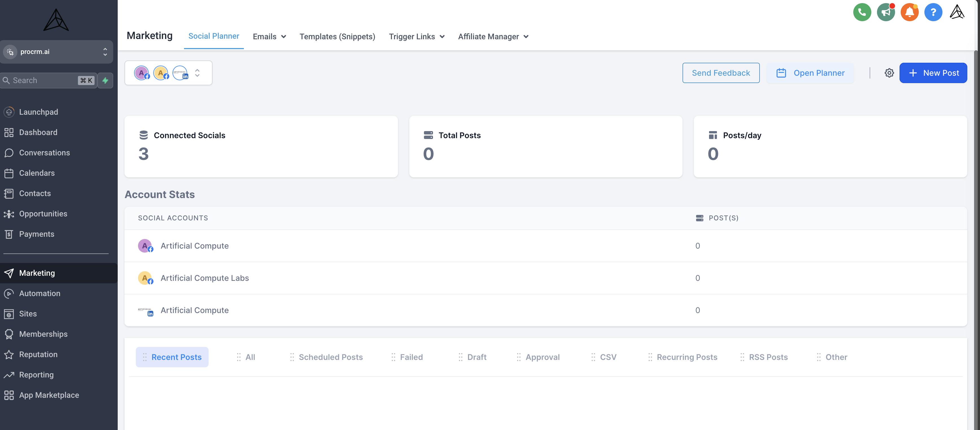Screen dimensions: 980x430
Task: Click the Send Feedback button
Action: point(721,73)
